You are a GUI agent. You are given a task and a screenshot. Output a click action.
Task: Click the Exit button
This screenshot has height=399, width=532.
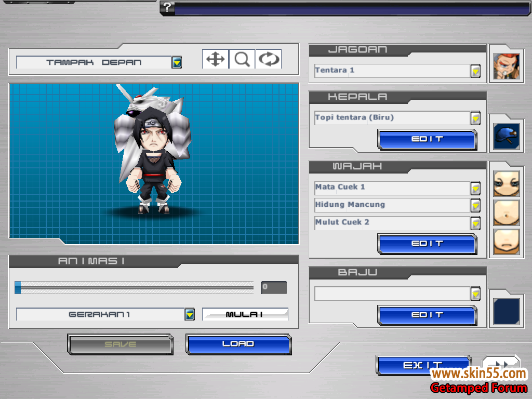423,365
